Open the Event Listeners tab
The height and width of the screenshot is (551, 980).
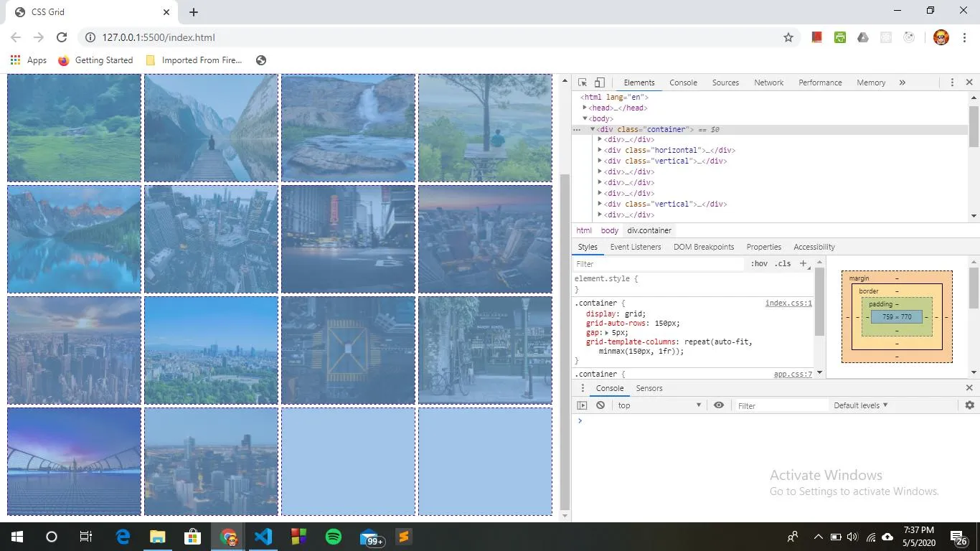(x=635, y=247)
